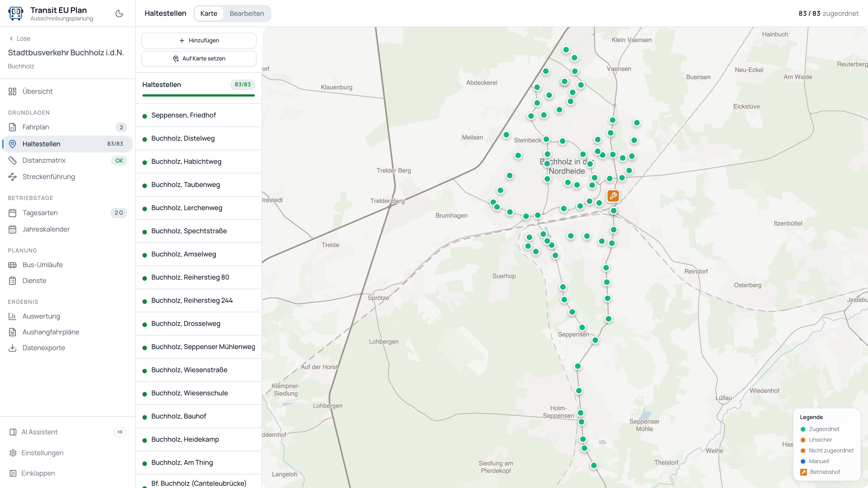Select the Streckenführung route icon
Screen dimensions: 868x488
(x=12, y=177)
